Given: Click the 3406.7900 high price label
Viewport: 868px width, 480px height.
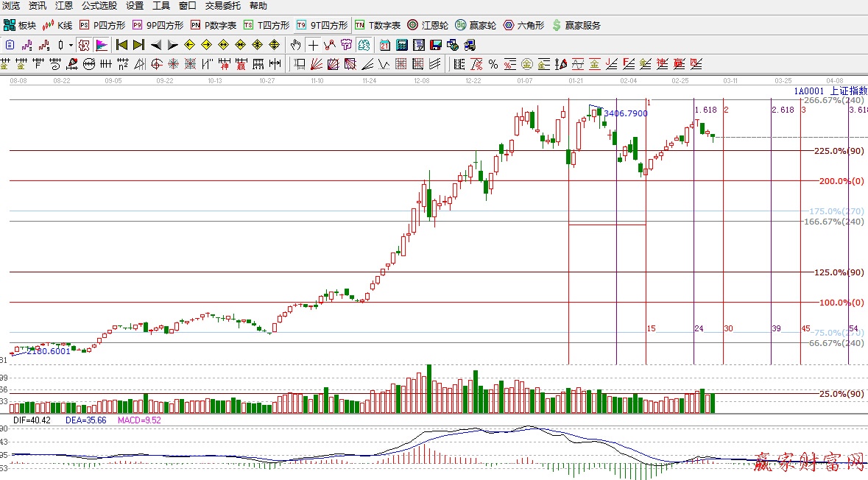Looking at the screenshot, I should pyautogui.click(x=625, y=113).
